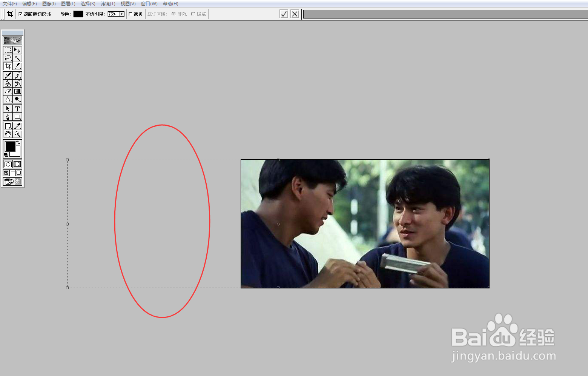The height and width of the screenshot is (376, 588).
Task: Select the Eyedropper tool
Action: click(x=17, y=126)
